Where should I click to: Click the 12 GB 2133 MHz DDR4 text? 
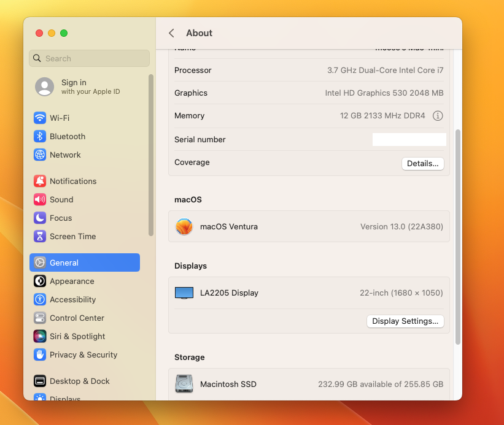[x=382, y=115]
